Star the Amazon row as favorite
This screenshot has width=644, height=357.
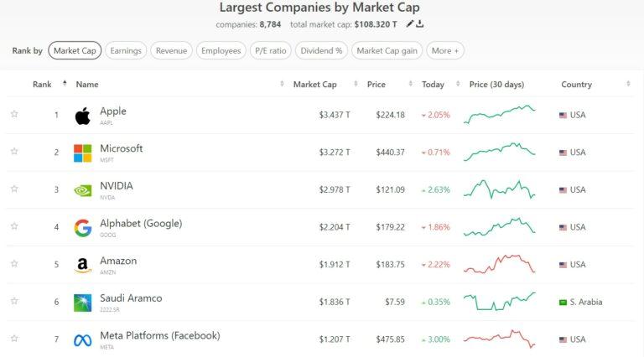14,263
